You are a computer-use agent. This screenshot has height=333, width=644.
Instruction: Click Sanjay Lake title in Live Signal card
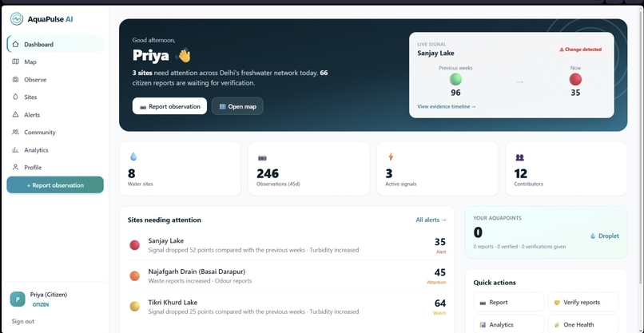click(435, 53)
